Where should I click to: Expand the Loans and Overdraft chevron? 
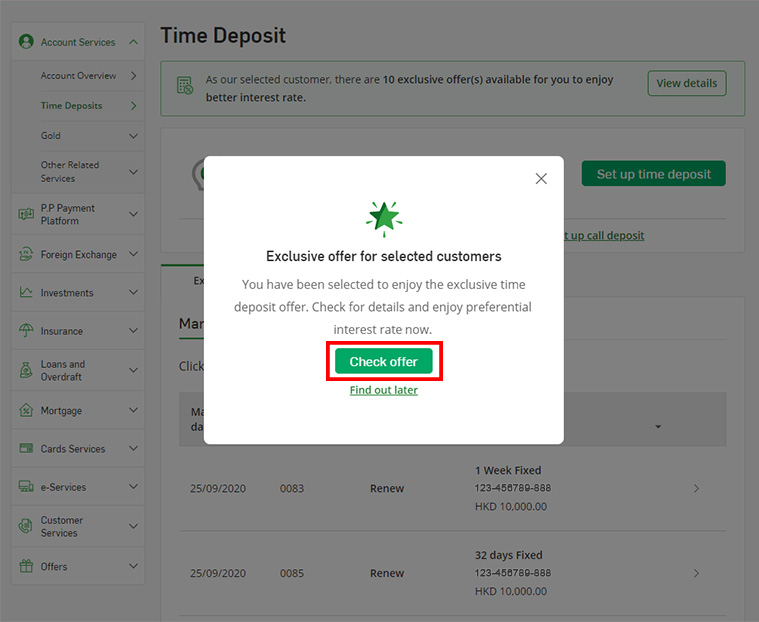click(134, 371)
